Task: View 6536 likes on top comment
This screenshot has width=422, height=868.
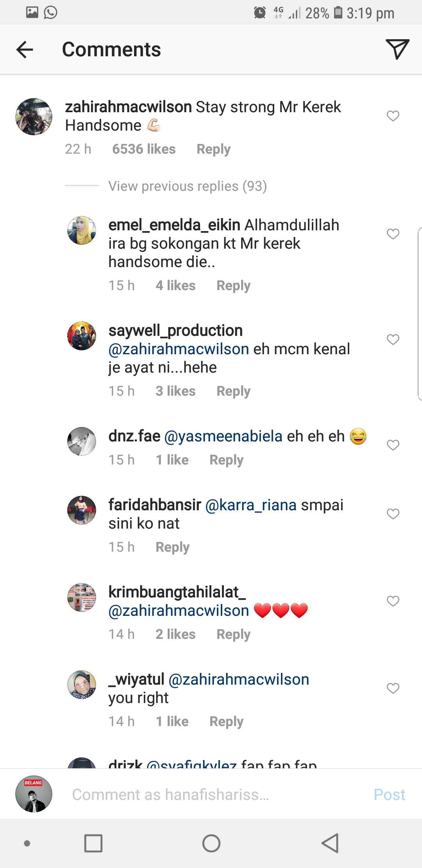Action: [144, 149]
